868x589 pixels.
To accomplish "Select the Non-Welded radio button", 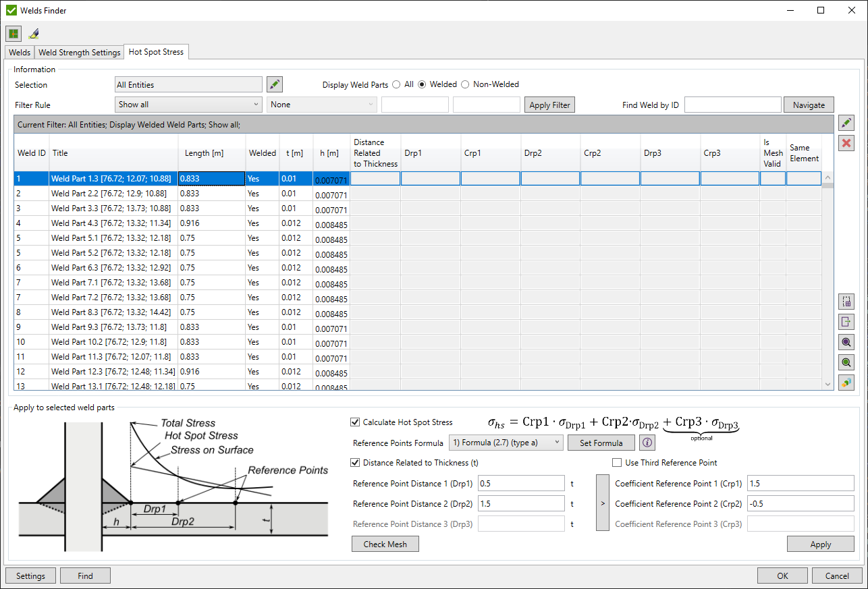I will [465, 84].
